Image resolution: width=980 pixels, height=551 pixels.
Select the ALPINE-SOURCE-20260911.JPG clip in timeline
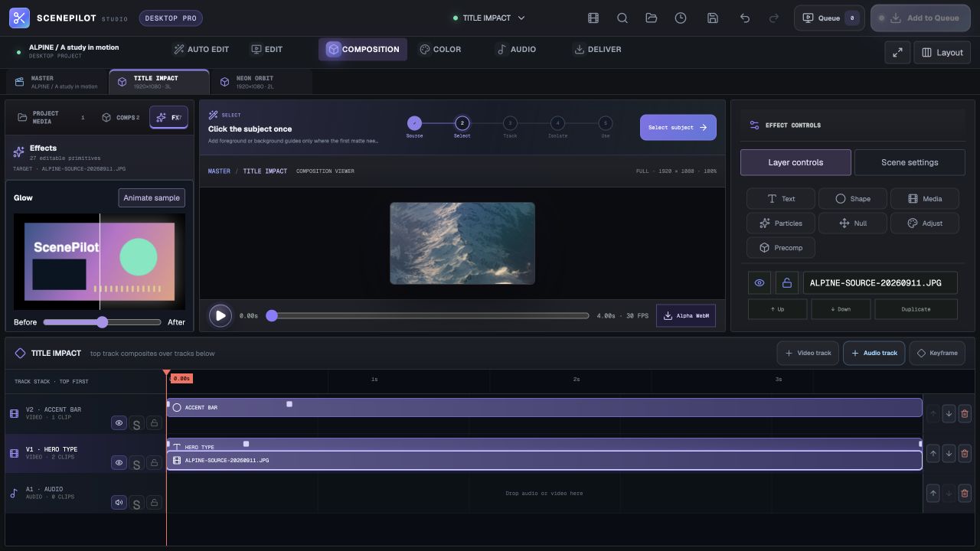pos(544,460)
